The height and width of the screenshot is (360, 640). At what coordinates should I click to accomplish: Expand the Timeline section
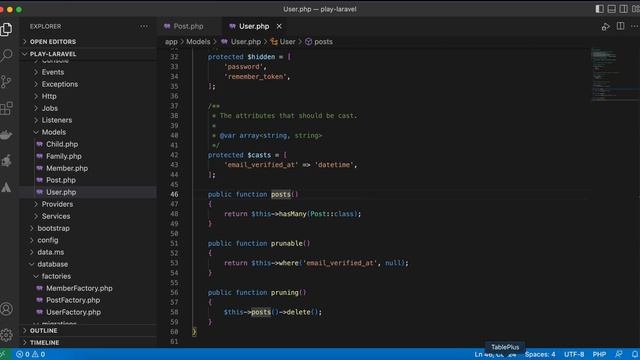pyautogui.click(x=88, y=342)
